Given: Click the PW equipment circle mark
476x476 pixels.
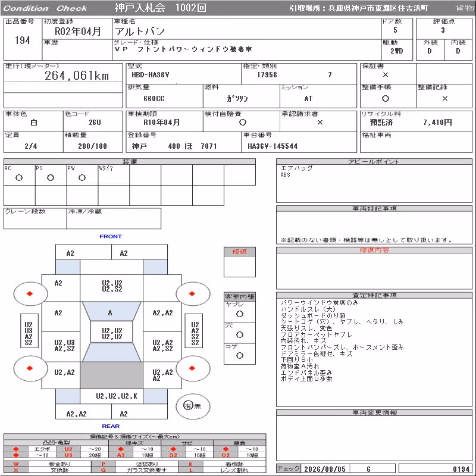Looking at the screenshot, I should click(82, 177).
